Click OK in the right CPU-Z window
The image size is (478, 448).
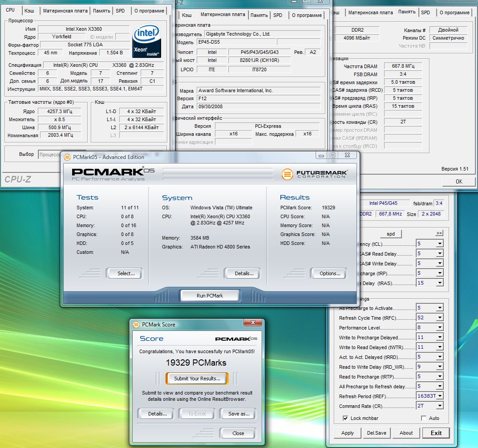(x=459, y=181)
